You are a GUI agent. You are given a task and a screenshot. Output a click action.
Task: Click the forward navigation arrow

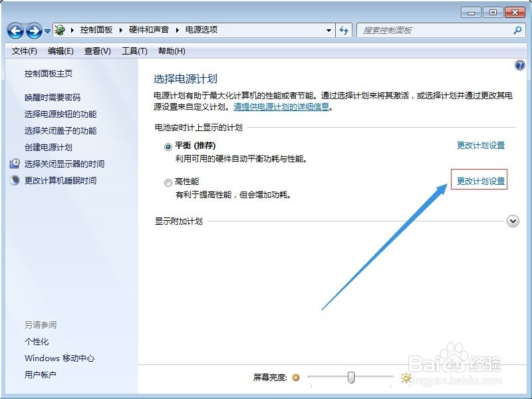[33, 31]
